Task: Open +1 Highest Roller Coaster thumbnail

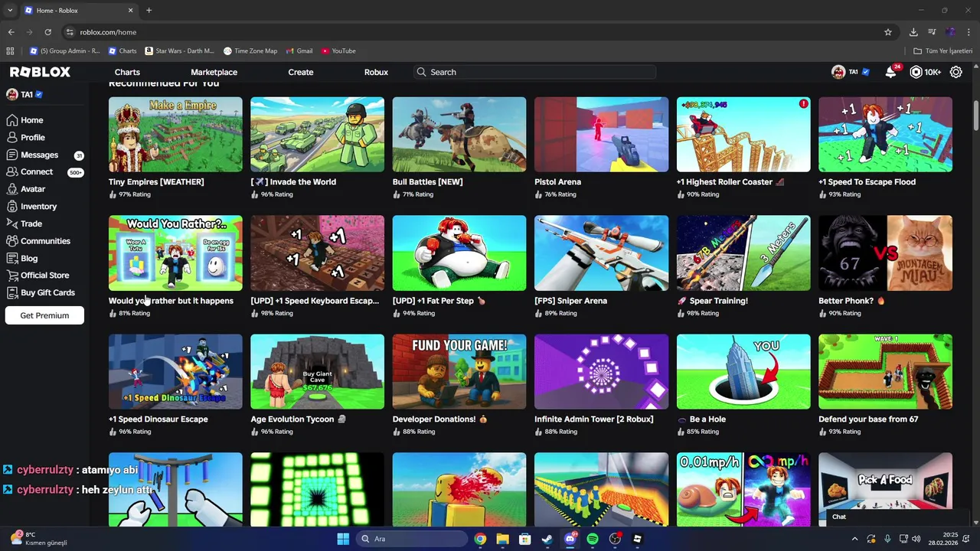Action: pos(743,135)
